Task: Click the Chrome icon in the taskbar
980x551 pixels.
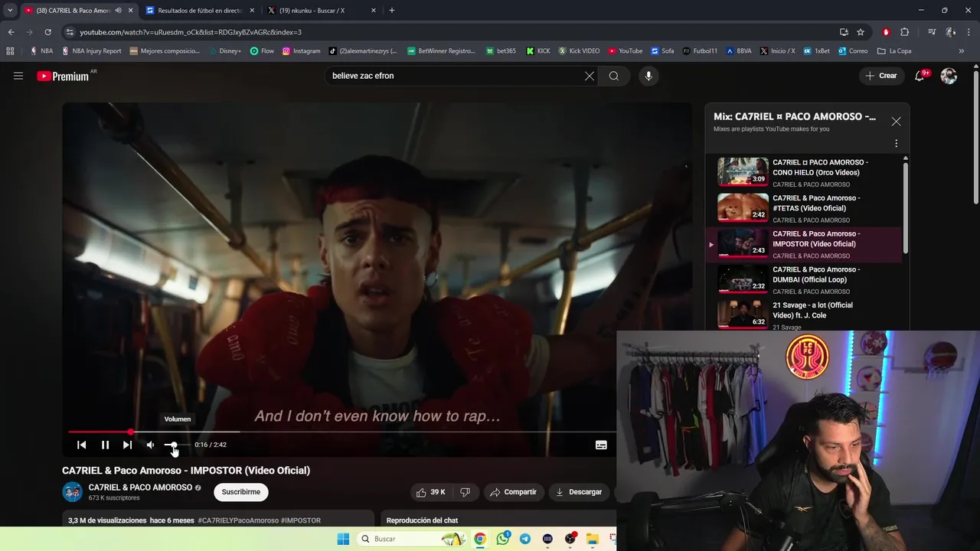Action: click(x=480, y=539)
